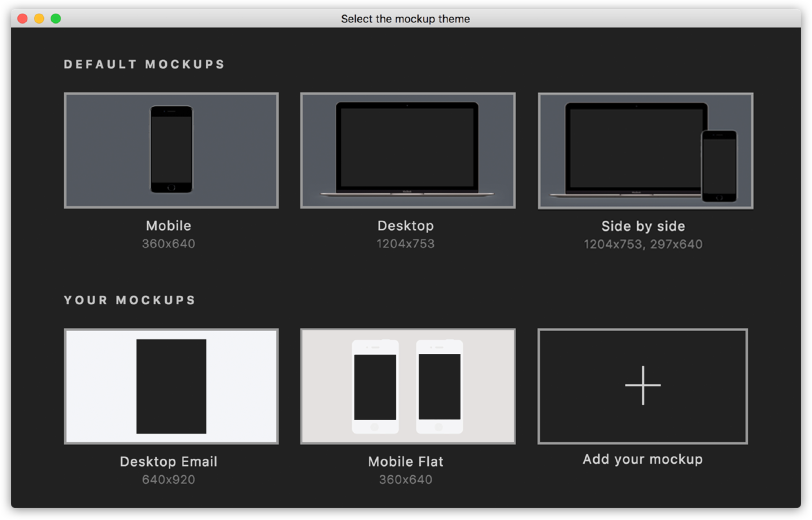Click the Desktop Email label

(169, 462)
